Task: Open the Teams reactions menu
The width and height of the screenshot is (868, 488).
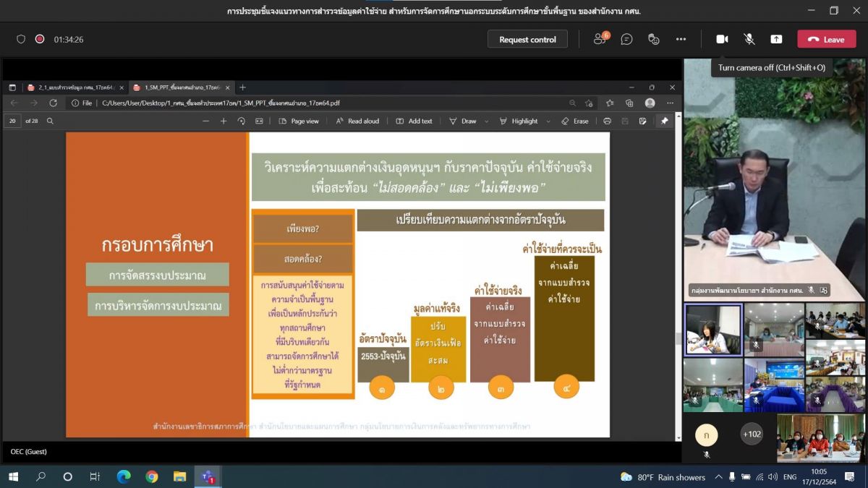Action: click(654, 39)
